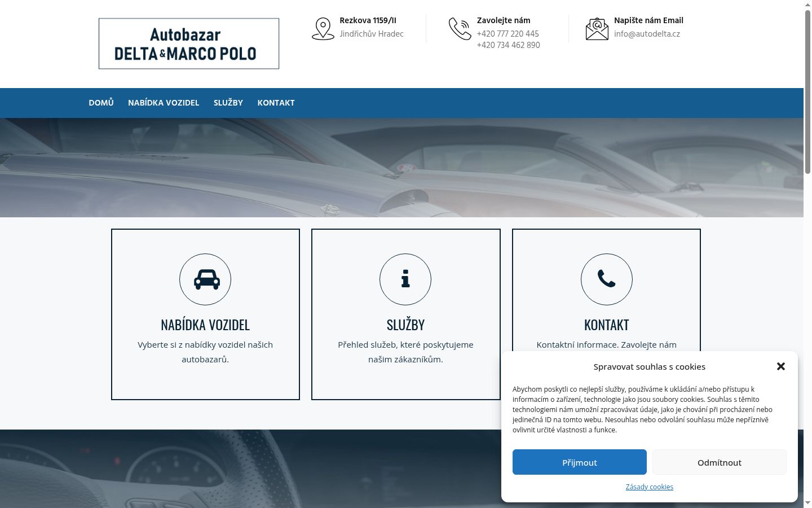
Task: Click the Napište nám Email heading
Action: (648, 20)
